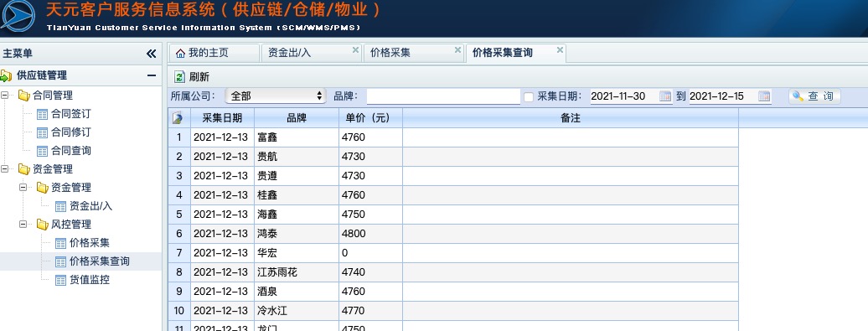868x331 pixels.
Task: Close the 价格采集查询 tab
Action: click(x=560, y=49)
